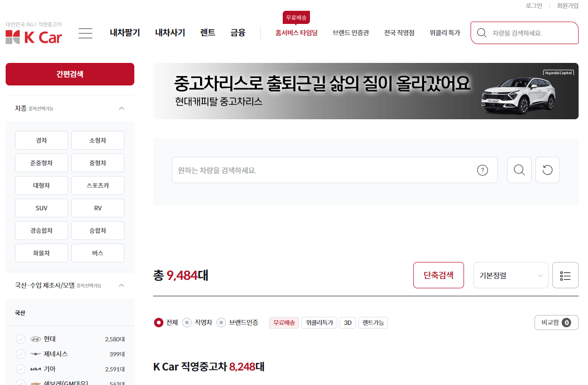Click the 간편검색 red button
Image resolution: width=588 pixels, height=385 pixels.
coord(70,74)
